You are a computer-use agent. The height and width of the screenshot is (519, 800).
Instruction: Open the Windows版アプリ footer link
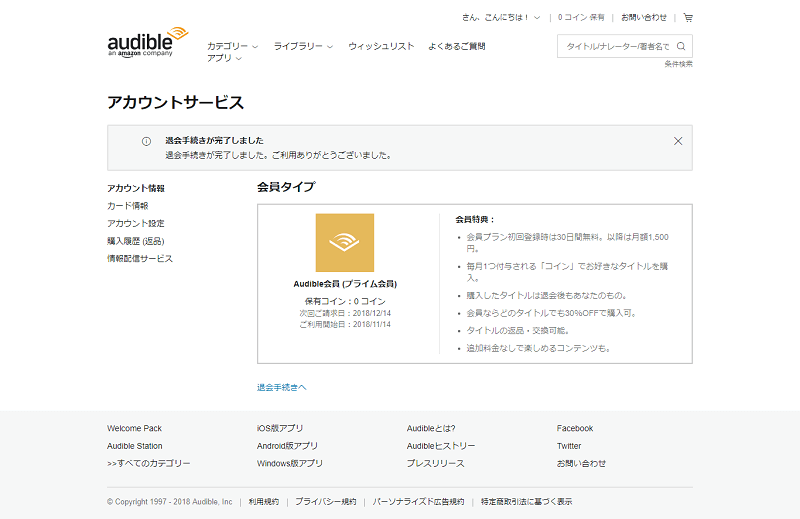290,463
